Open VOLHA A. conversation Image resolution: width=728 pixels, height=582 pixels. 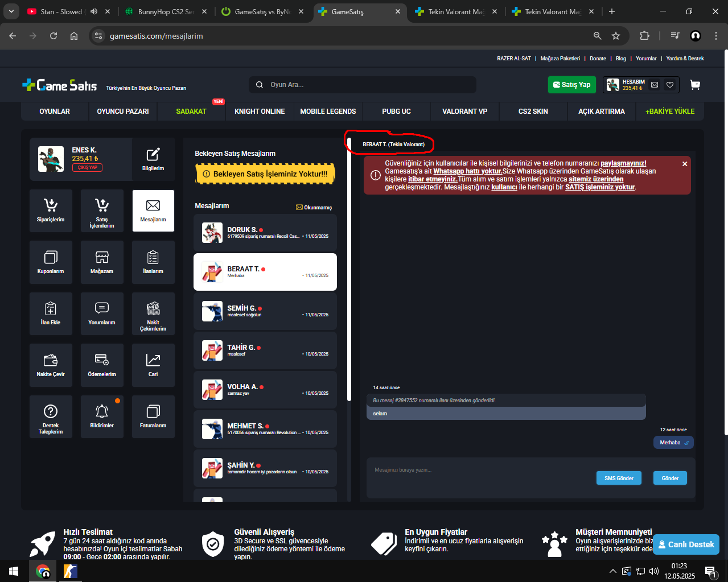click(265, 390)
